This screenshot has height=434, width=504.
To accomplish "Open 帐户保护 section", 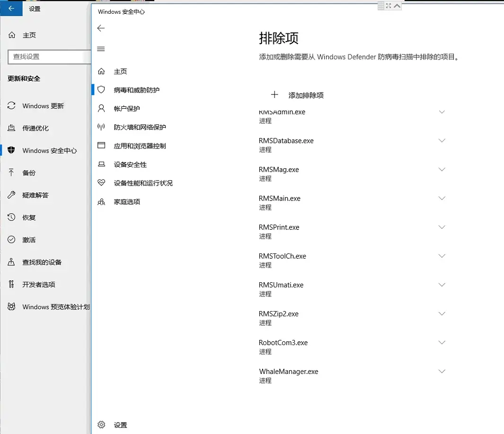I will pyautogui.click(x=127, y=109).
